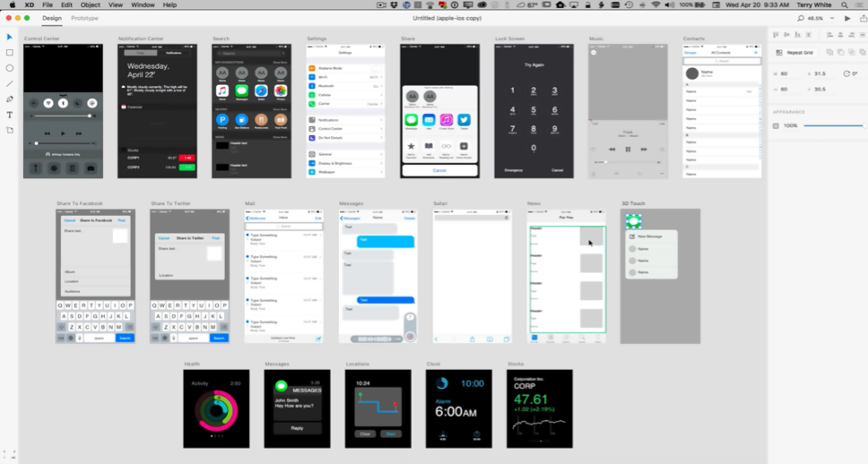Image resolution: width=868 pixels, height=464 pixels.
Task: Select the Rectangle tool
Action: tap(10, 53)
